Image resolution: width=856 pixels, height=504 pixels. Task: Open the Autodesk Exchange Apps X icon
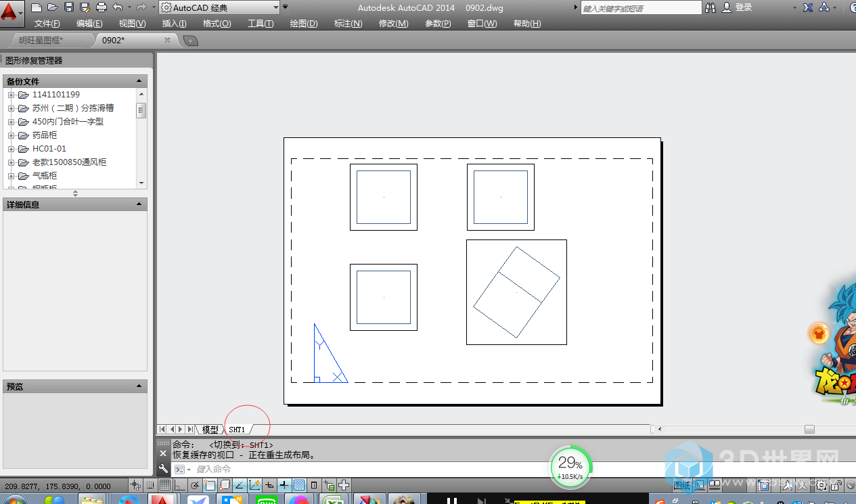(808, 7)
